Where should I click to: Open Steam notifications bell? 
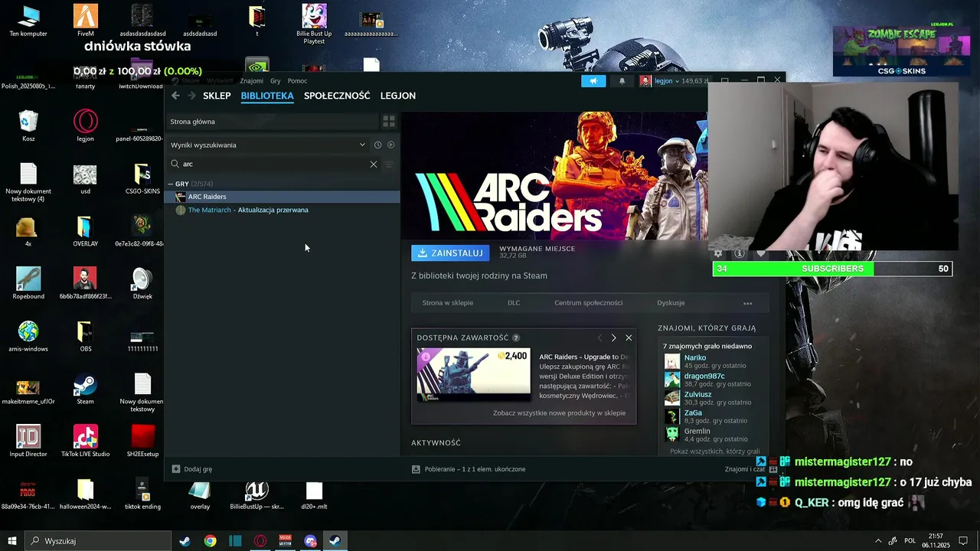pos(622,81)
